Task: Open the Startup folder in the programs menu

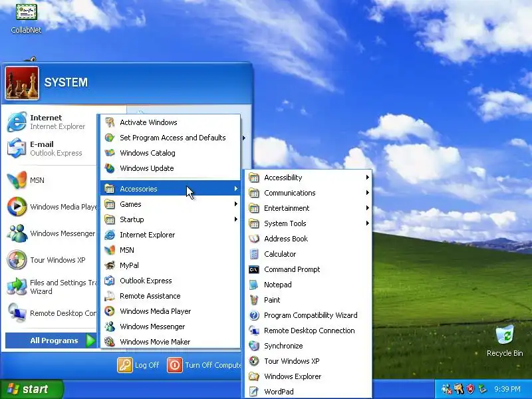Action: click(170, 219)
